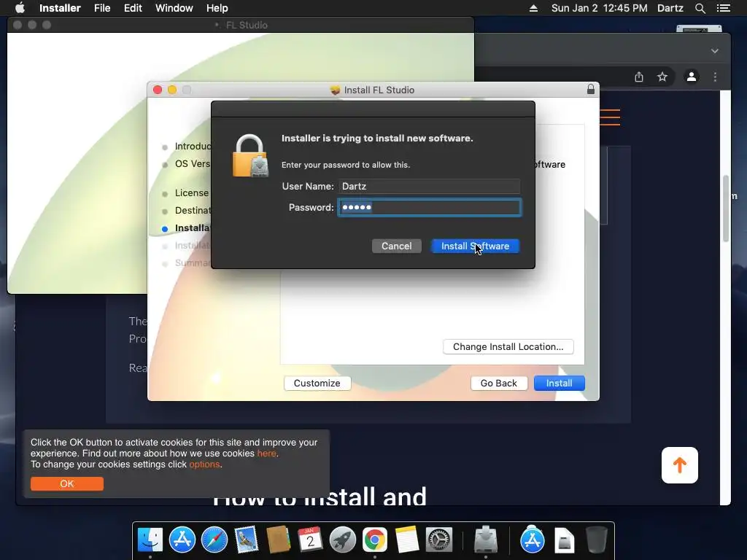The width and height of the screenshot is (747, 560).
Task: Click the padlock installer icon in dialog
Action: (250, 156)
